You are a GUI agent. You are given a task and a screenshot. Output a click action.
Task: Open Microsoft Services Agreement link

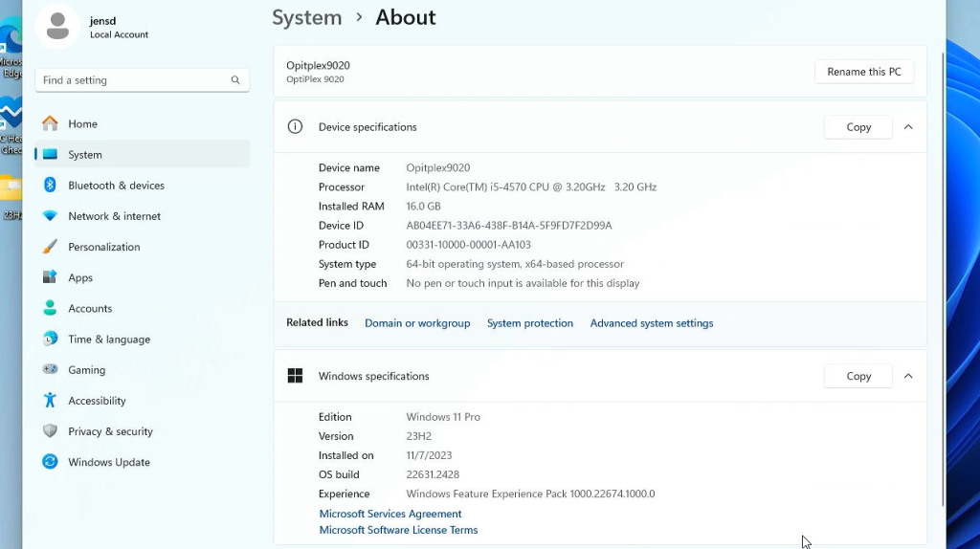(x=390, y=514)
